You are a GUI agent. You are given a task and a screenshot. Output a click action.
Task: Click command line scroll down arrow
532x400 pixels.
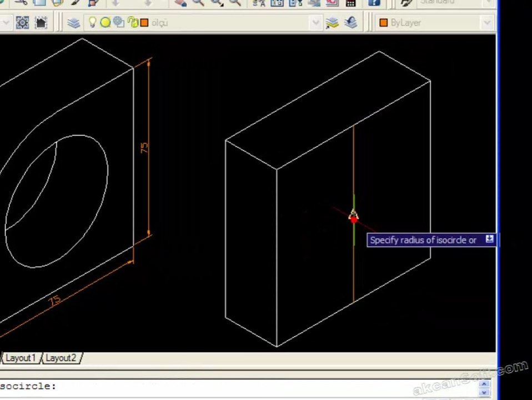484,392
